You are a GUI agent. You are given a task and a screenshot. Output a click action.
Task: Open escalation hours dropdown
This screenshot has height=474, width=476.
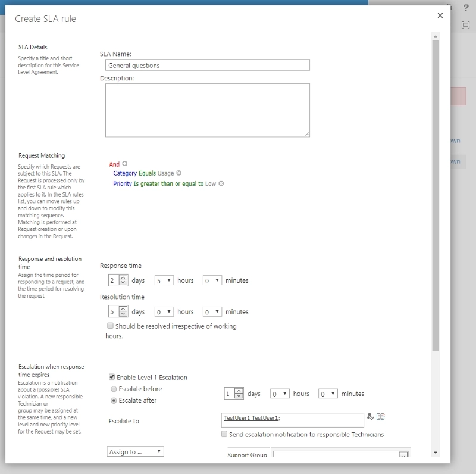[x=280, y=394]
